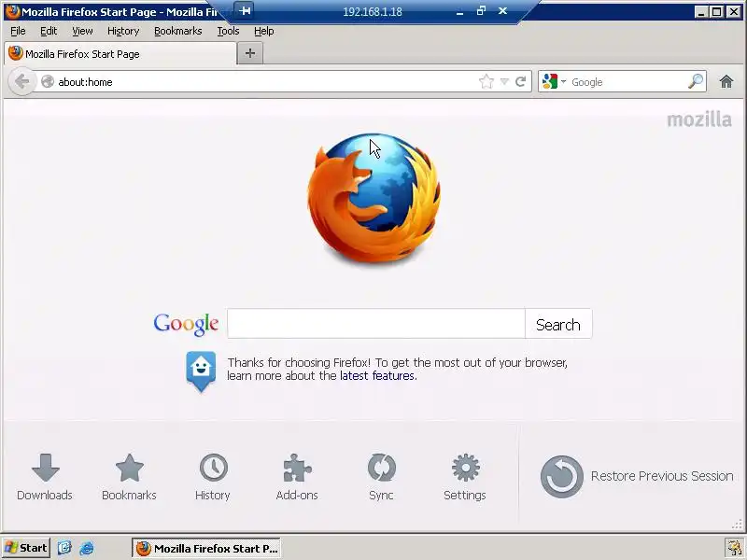Click the Firefox icon in title bar
Image resolution: width=747 pixels, height=560 pixels.
click(12, 11)
